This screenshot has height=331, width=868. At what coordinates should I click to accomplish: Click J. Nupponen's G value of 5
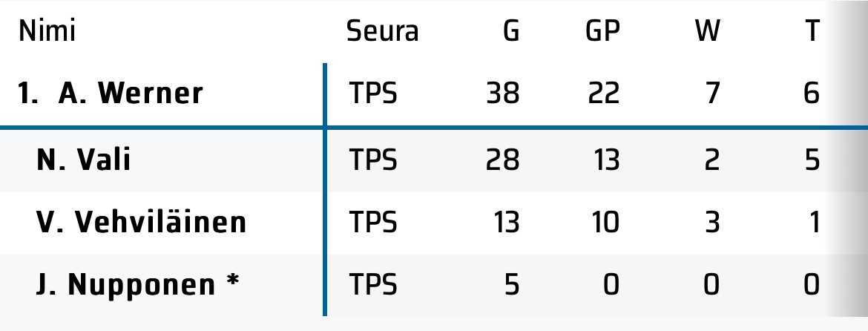pos(511,284)
